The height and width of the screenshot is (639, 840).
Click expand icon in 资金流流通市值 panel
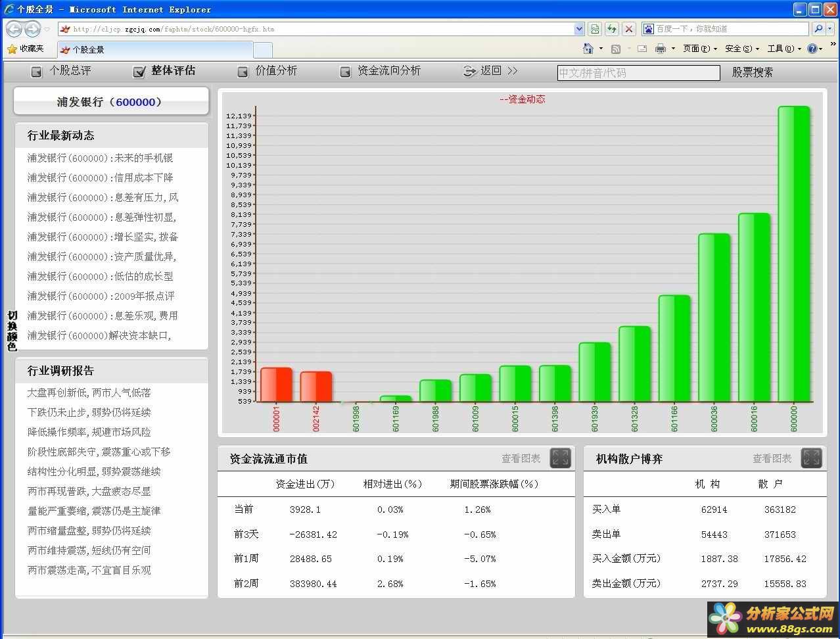(x=560, y=458)
